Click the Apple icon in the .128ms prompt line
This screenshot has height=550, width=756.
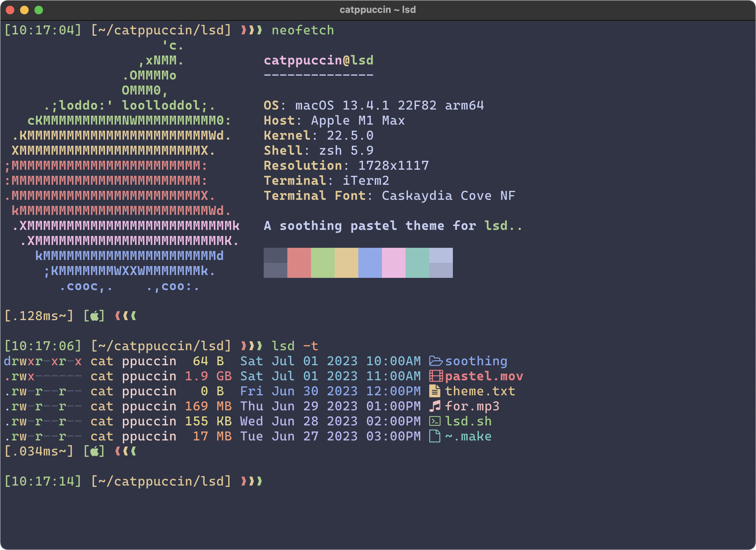[x=95, y=315]
